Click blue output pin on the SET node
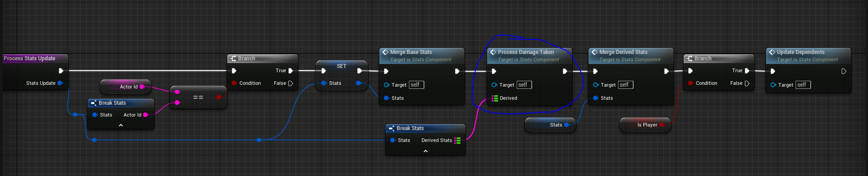This screenshot has width=868, height=176. point(359,83)
